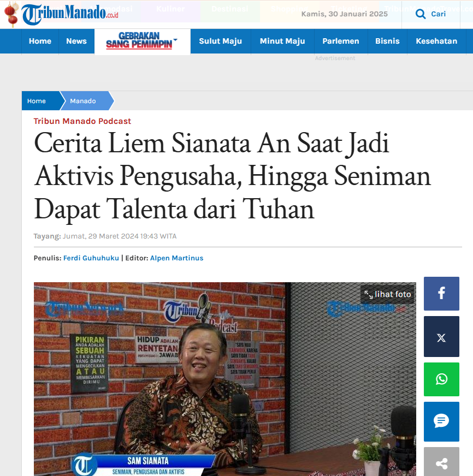This screenshot has height=476, width=473.
Task: Open the TribunManado.co.id logo
Action: click(70, 14)
